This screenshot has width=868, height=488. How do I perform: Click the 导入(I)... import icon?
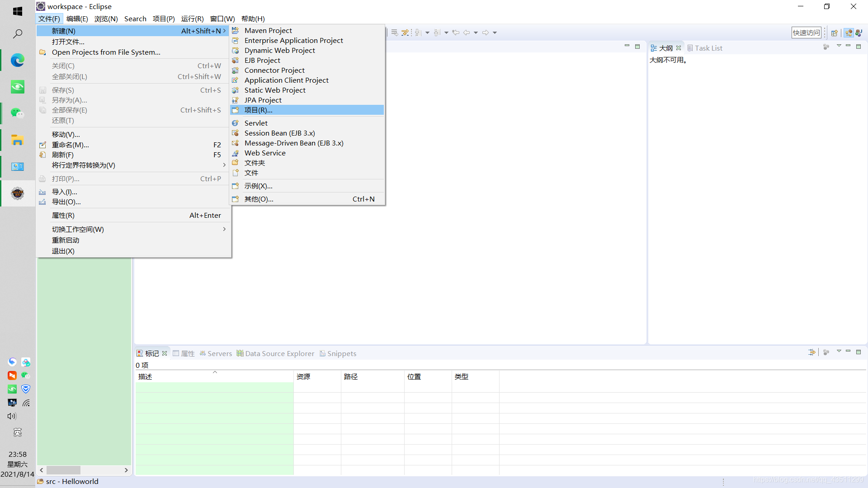pos(42,192)
